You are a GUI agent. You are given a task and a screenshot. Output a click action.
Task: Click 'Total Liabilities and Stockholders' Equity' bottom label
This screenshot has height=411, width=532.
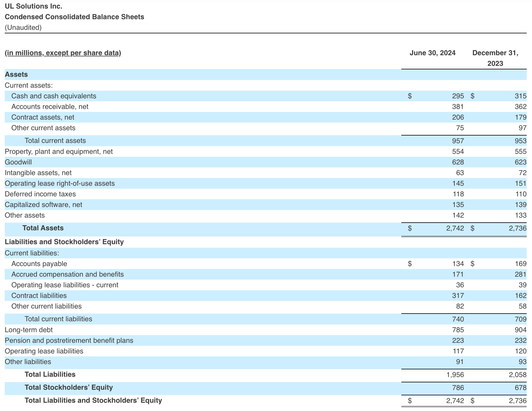(x=93, y=400)
